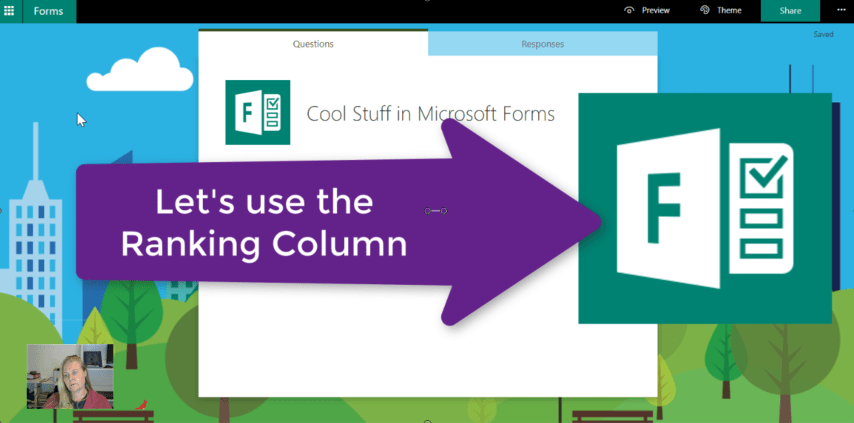
Task: Click the 'Saved' status indicator
Action: pos(823,34)
